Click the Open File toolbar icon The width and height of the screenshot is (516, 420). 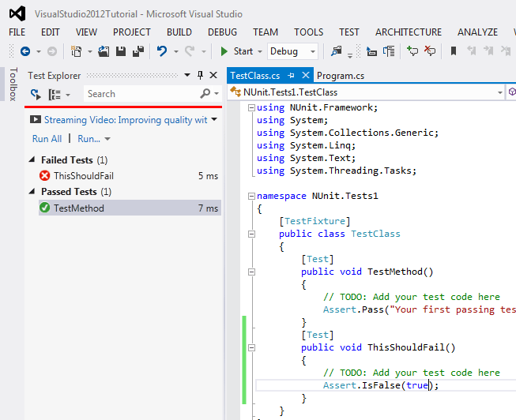point(104,51)
